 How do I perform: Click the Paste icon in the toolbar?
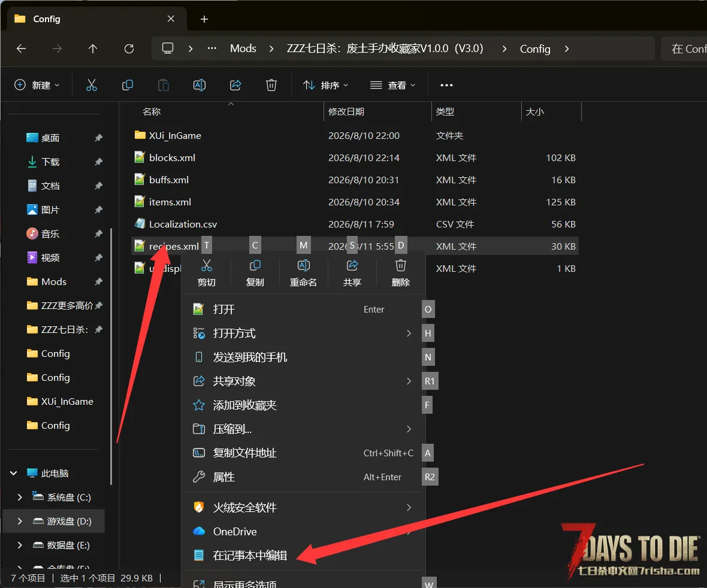point(163,85)
